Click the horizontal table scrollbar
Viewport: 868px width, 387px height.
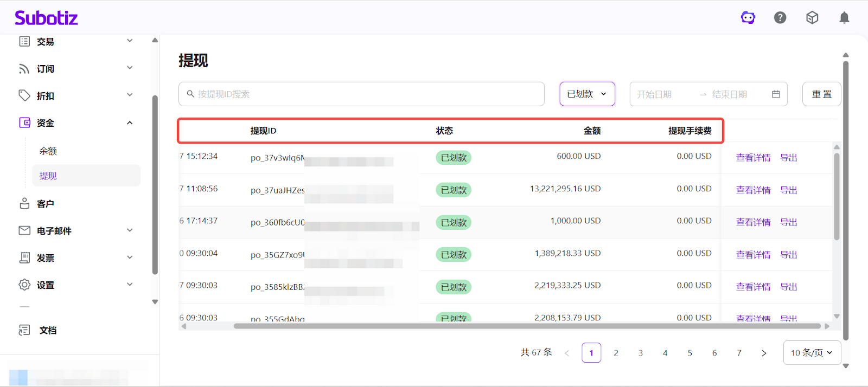click(526, 326)
